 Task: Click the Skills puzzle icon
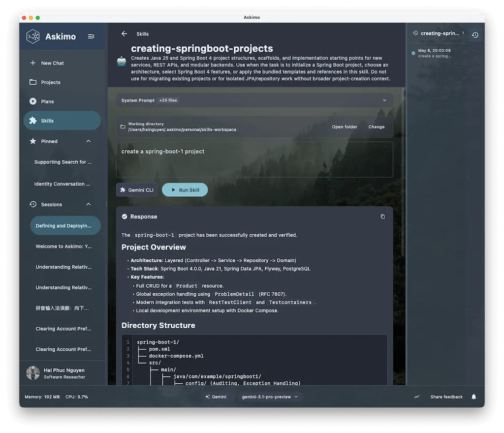click(33, 121)
